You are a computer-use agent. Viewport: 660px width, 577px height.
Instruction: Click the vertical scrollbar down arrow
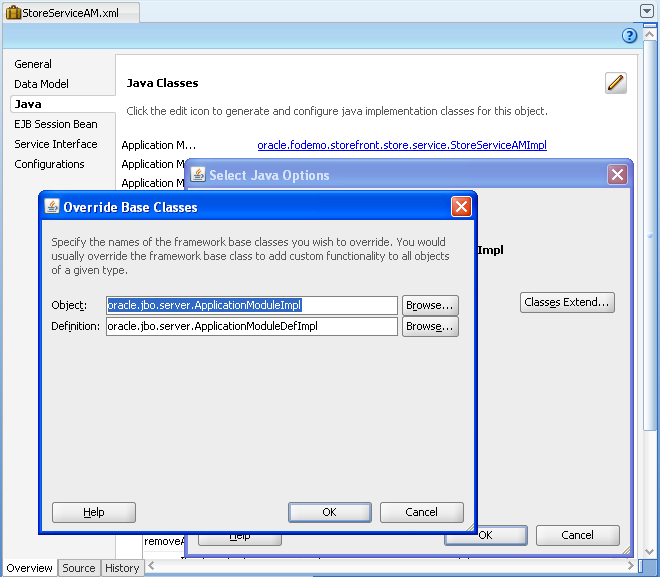(649, 551)
